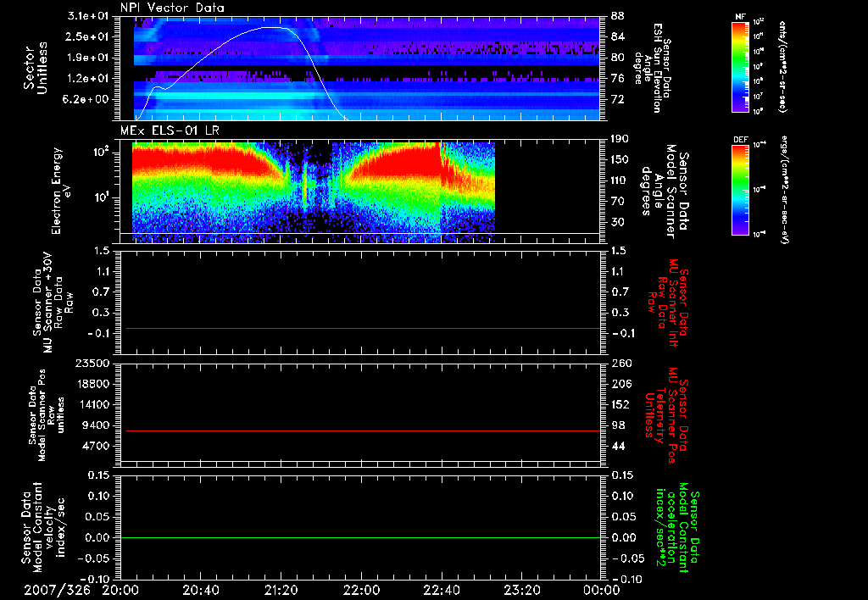This screenshot has width=868, height=600.
Task: Click the white ESH Sun Elevation curve peak
Action: [x=274, y=27]
